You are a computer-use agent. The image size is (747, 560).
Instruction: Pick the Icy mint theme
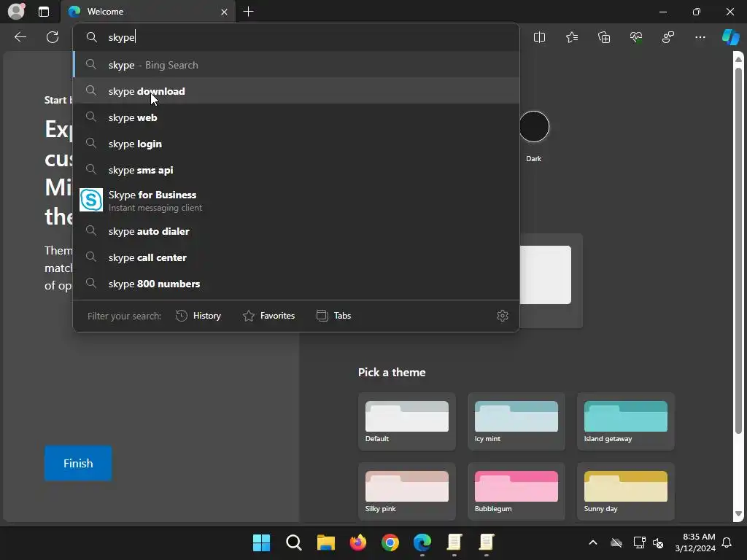[516, 421]
